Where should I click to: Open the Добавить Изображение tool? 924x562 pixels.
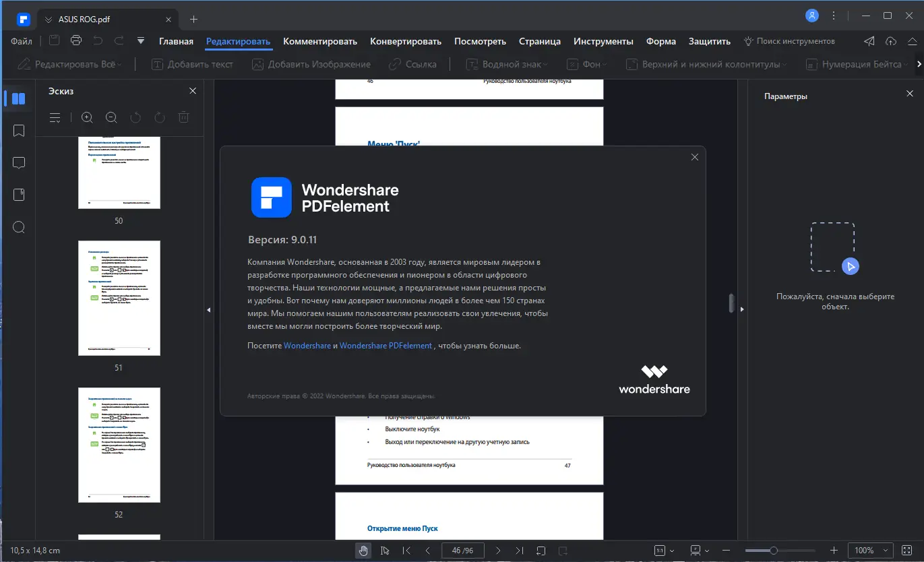pyautogui.click(x=312, y=64)
